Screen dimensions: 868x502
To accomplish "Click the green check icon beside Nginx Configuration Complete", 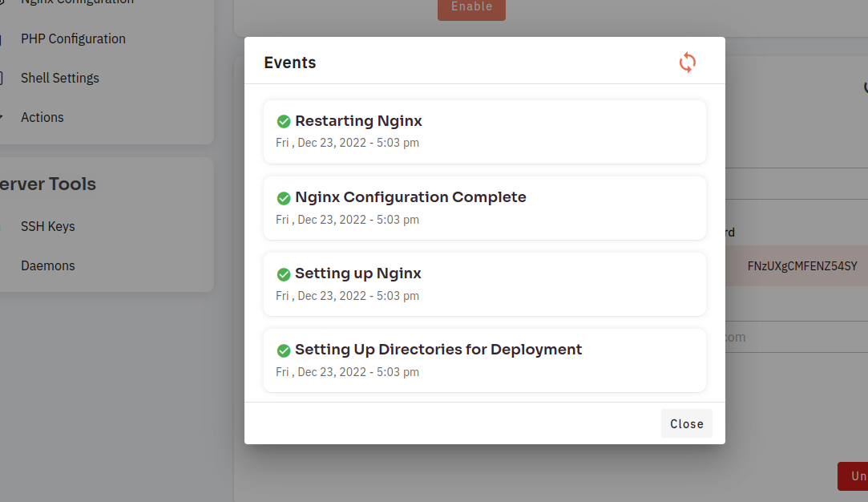I will (284, 198).
